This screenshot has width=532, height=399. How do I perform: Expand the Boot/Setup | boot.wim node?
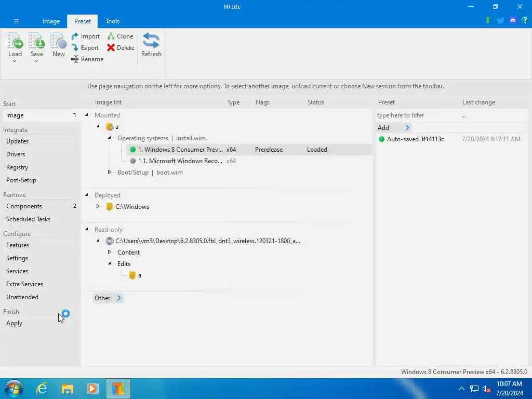coord(109,172)
